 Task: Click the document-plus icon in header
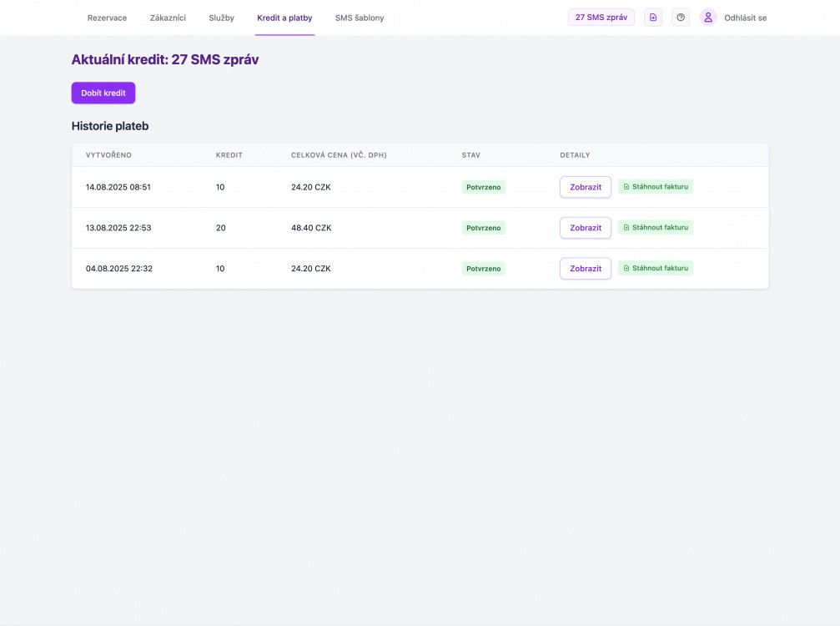[653, 18]
